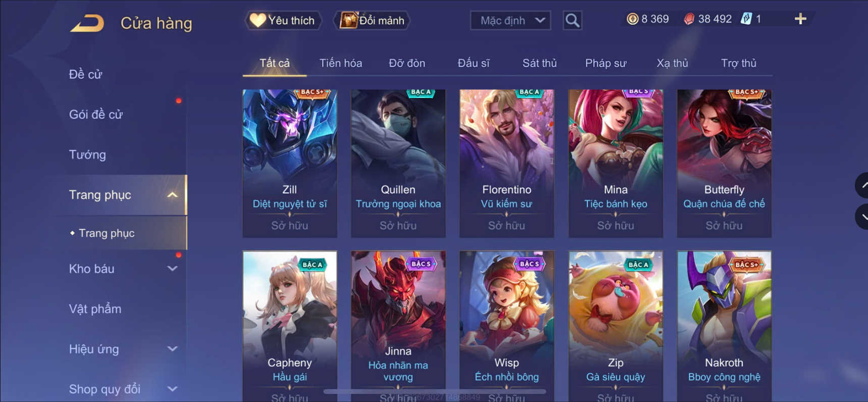Tap the golden back arrow icon

pos(87,23)
